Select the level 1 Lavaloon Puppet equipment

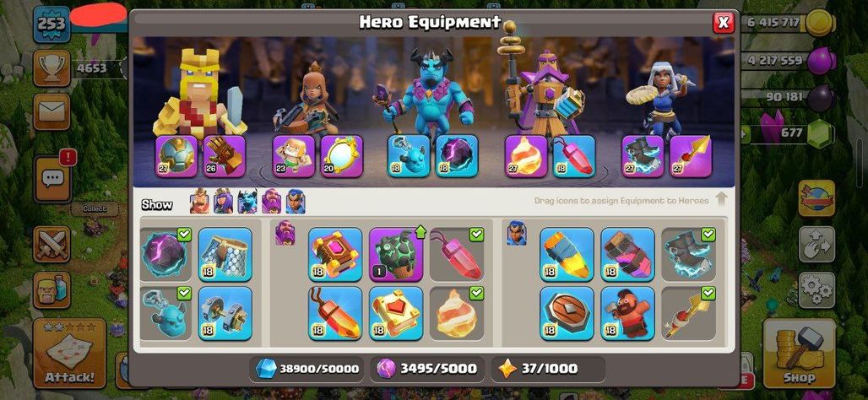[396, 255]
